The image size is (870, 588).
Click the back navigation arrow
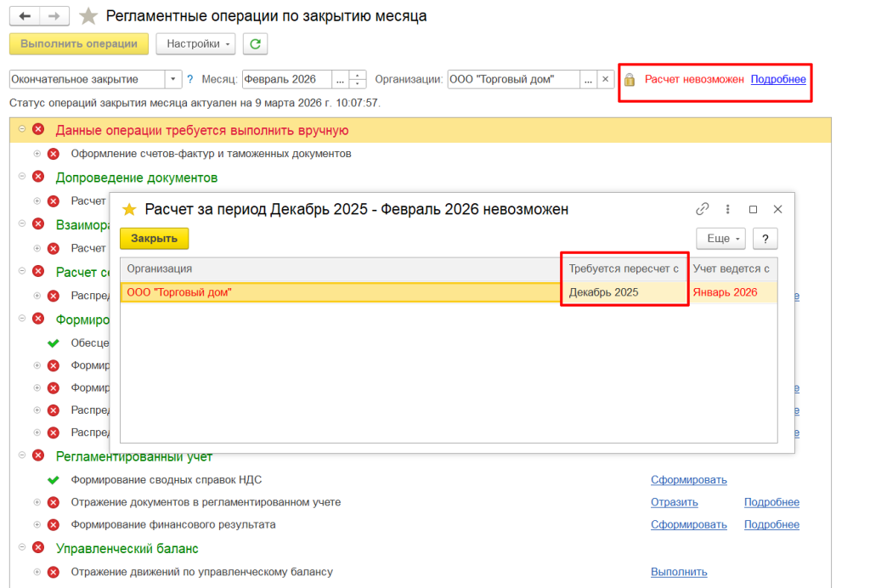(25, 16)
